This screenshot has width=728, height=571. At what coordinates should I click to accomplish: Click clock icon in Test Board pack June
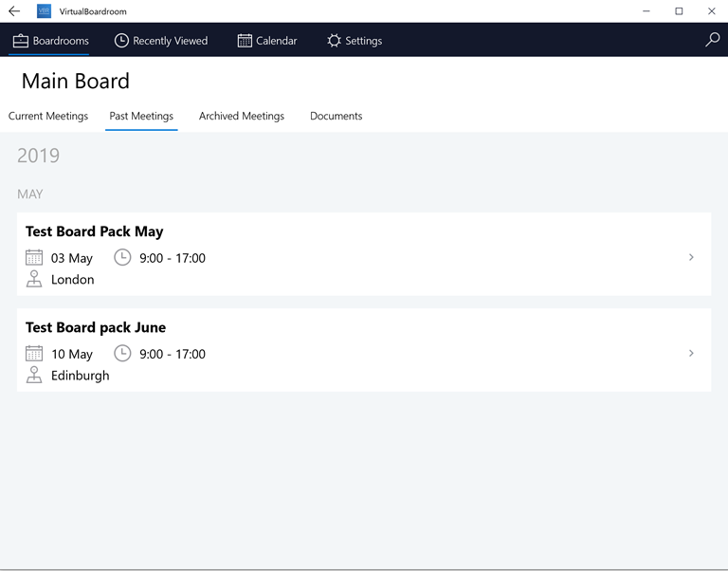(x=122, y=353)
